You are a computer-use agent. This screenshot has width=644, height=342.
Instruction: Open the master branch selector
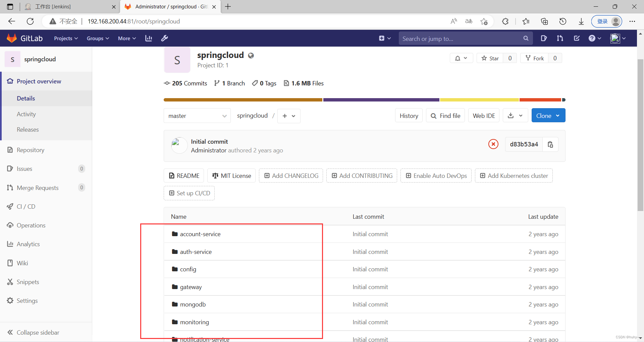(x=197, y=116)
